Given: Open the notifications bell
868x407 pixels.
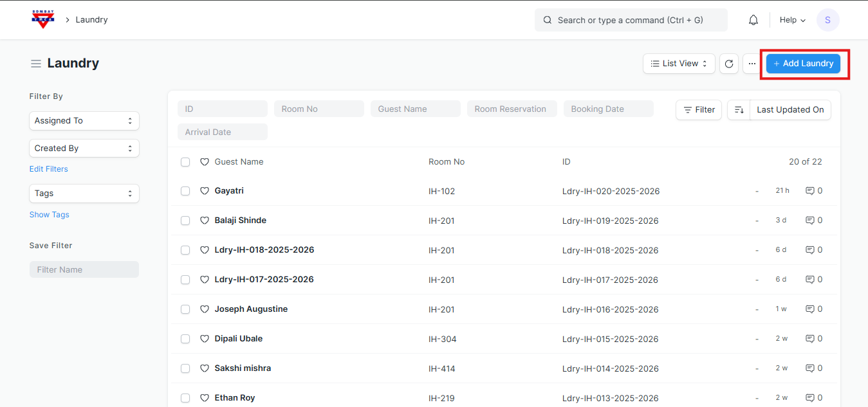Looking at the screenshot, I should (x=753, y=20).
